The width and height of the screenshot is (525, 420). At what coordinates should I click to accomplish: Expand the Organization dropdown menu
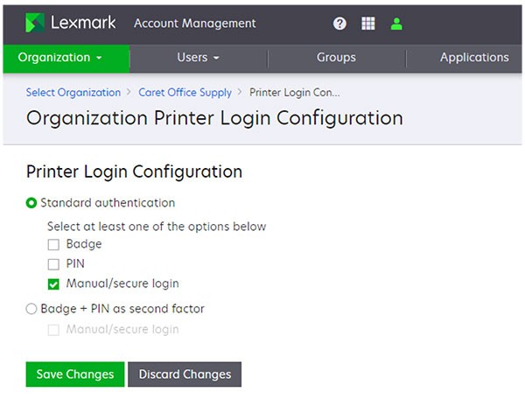60,58
